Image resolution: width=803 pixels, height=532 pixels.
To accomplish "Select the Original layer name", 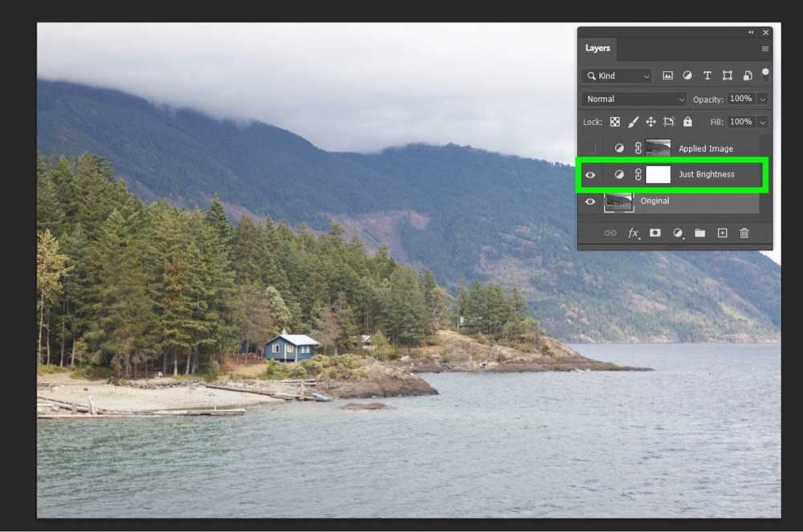I will (x=654, y=201).
